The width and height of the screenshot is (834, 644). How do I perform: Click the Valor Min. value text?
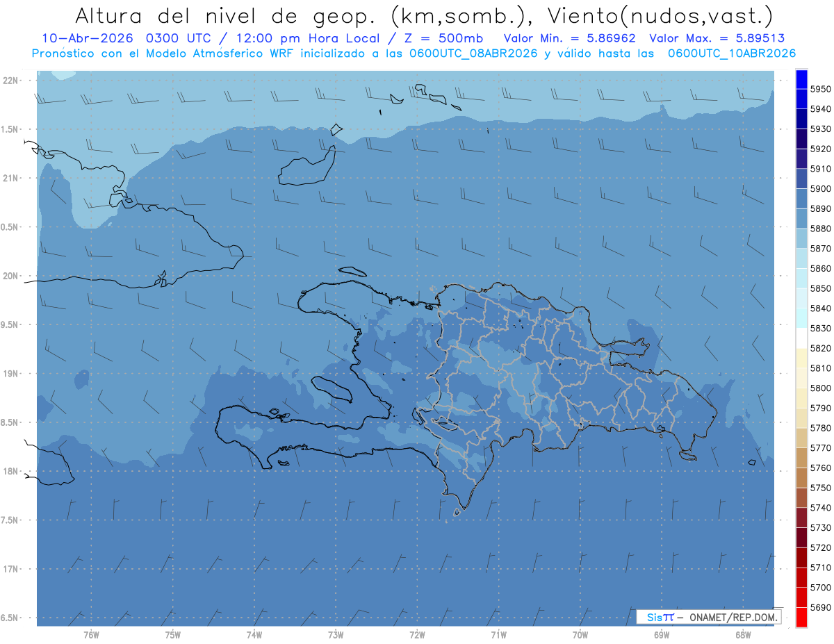click(570, 39)
